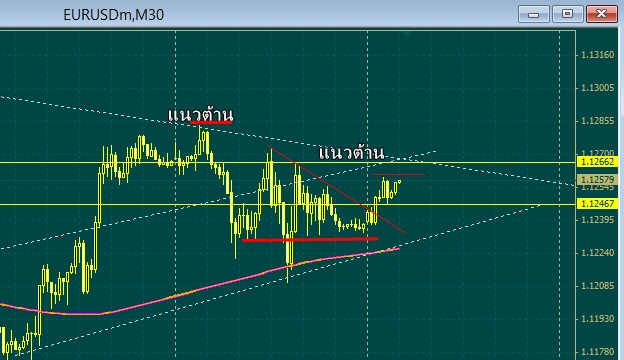
Task: Minimize the EURUSDm chart window
Action: click(534, 14)
